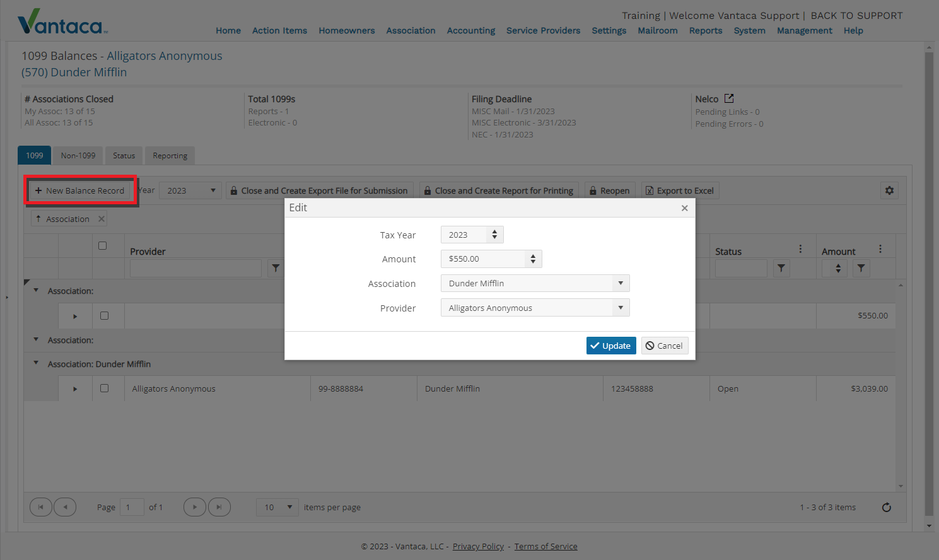Click the Vantaca logo
939x560 pixels.
[62, 22]
